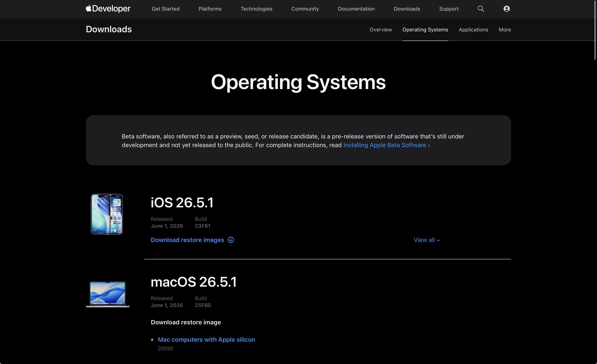597x364 pixels.
Task: Open Technologies in the top navigation
Action: coord(256,9)
